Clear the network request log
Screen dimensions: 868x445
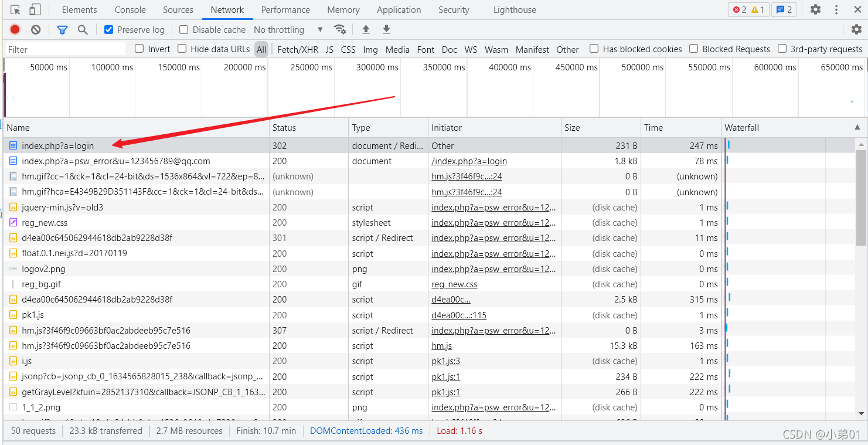(x=35, y=29)
